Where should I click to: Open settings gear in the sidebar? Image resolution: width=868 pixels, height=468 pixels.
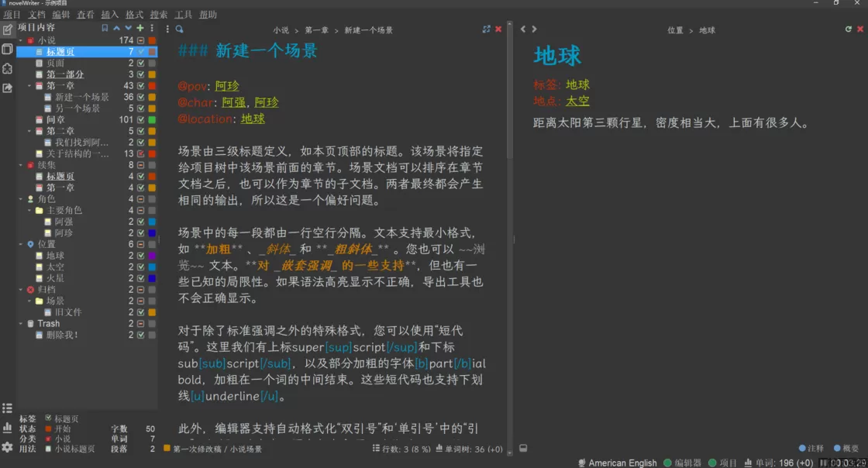tap(7, 447)
